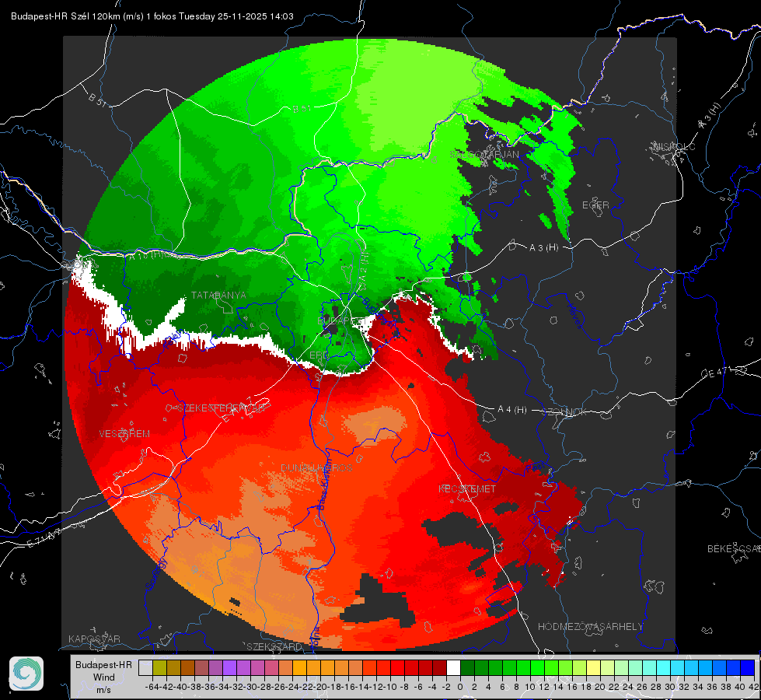Click the KAPOSVAR city label

click(94, 639)
